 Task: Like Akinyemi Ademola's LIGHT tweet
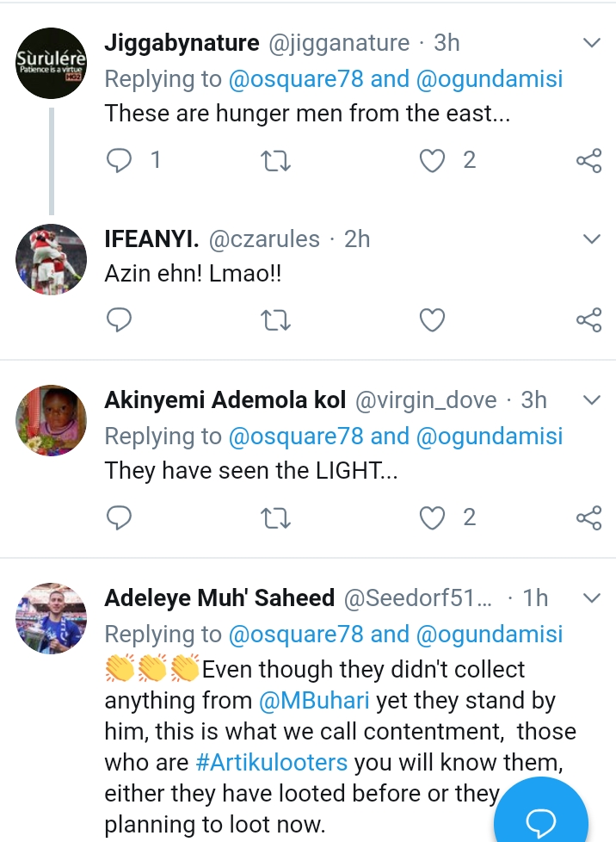coord(432,517)
